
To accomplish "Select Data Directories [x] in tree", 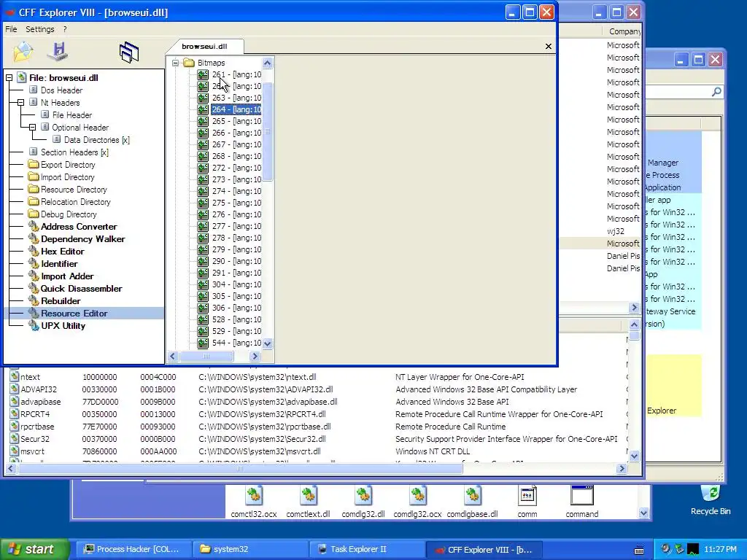I will pyautogui.click(x=97, y=140).
